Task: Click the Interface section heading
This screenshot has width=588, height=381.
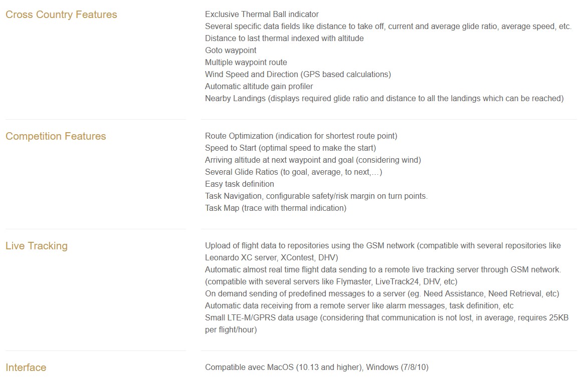Action: [26, 367]
